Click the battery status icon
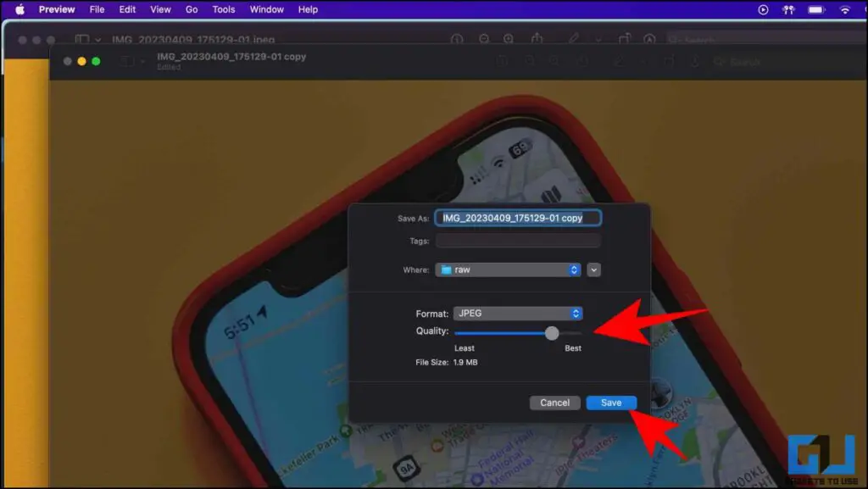Screen dimensions: 868x489 (x=816, y=9)
